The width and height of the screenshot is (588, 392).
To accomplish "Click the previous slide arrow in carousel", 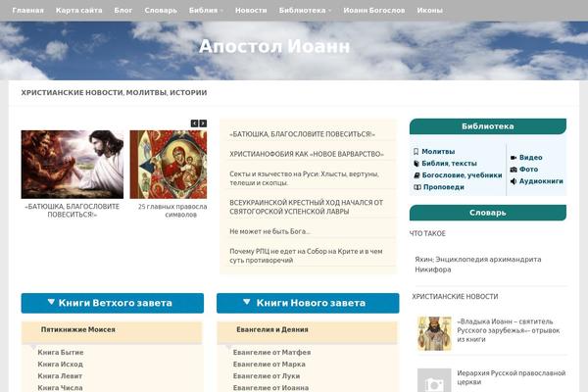I will (x=194, y=123).
